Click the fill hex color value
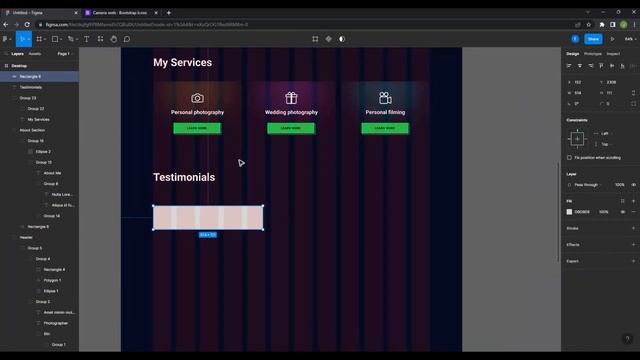The width and height of the screenshot is (640, 360). coord(582,212)
